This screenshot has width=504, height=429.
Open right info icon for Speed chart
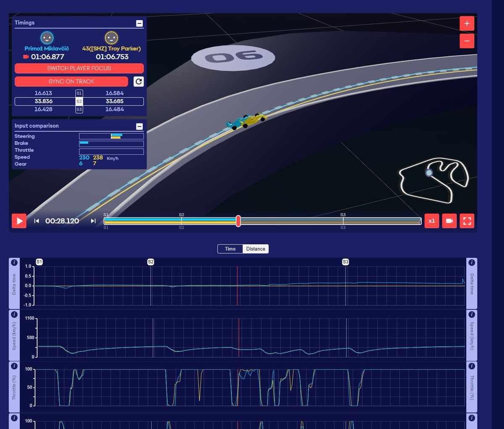[472, 314]
